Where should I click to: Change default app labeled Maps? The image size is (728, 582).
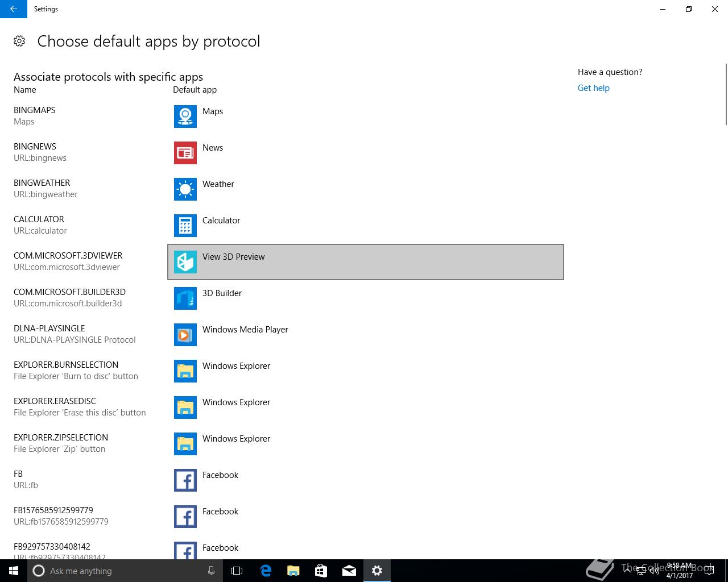(x=213, y=111)
